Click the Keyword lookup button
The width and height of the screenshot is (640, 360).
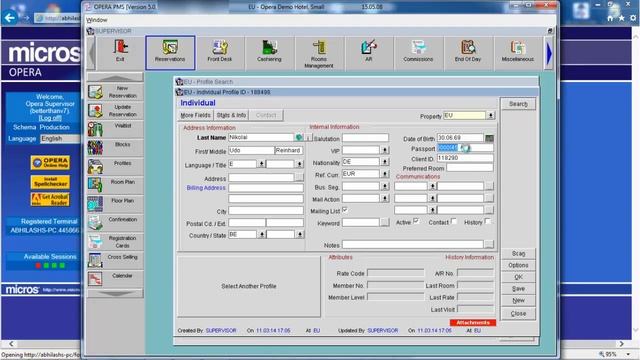pos(384,222)
